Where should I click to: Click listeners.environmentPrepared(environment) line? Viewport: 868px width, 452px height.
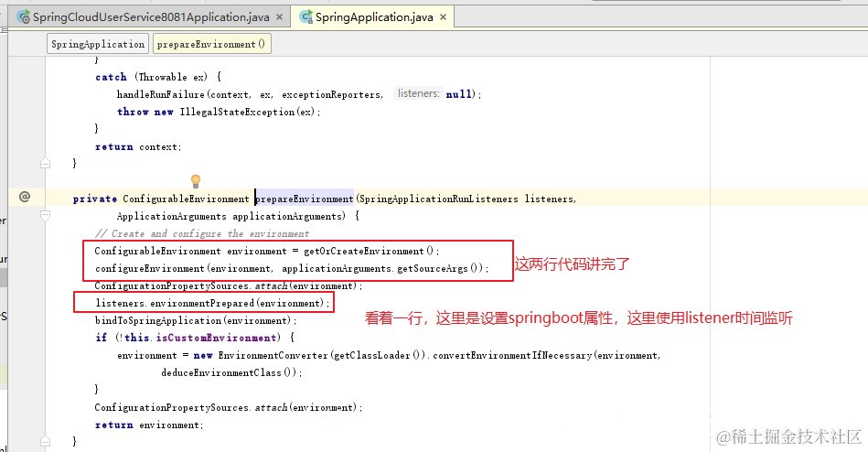pos(212,303)
